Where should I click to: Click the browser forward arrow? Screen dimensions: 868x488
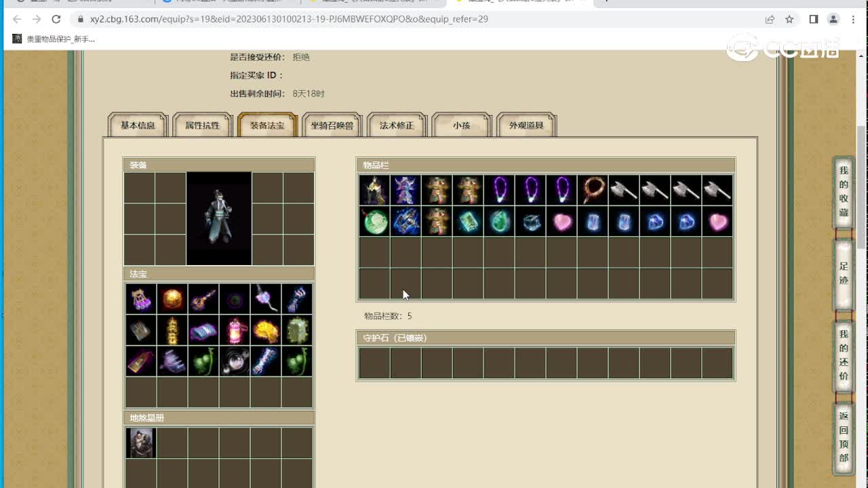tap(37, 19)
